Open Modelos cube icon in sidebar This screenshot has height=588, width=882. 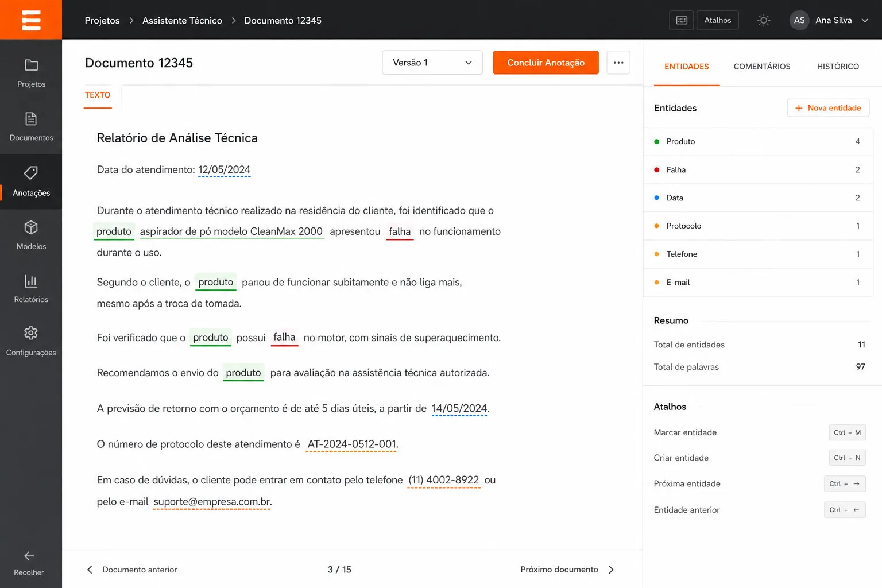pos(31,228)
